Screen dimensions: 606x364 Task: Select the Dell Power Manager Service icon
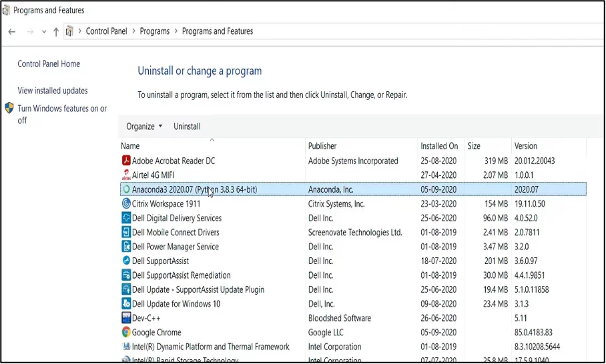click(126, 246)
